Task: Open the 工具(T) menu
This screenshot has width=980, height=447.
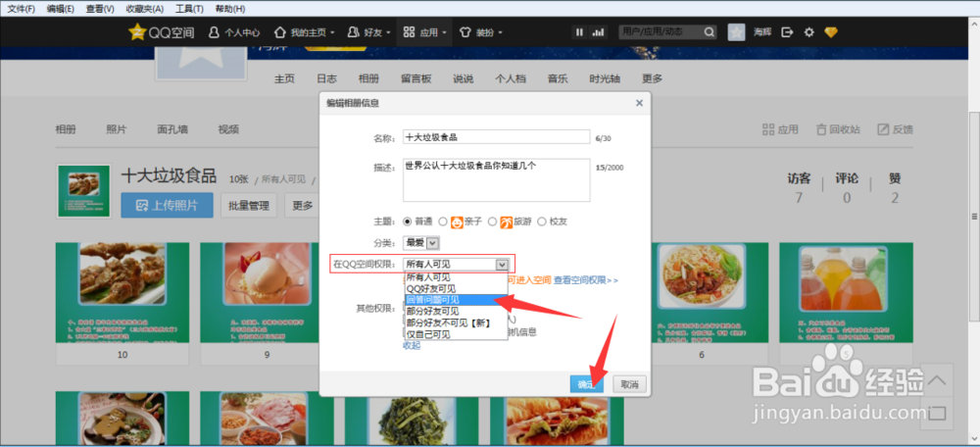Action: pyautogui.click(x=189, y=9)
